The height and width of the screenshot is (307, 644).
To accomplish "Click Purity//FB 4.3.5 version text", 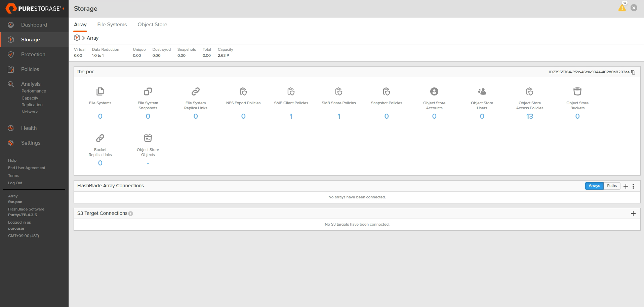I will (23, 215).
